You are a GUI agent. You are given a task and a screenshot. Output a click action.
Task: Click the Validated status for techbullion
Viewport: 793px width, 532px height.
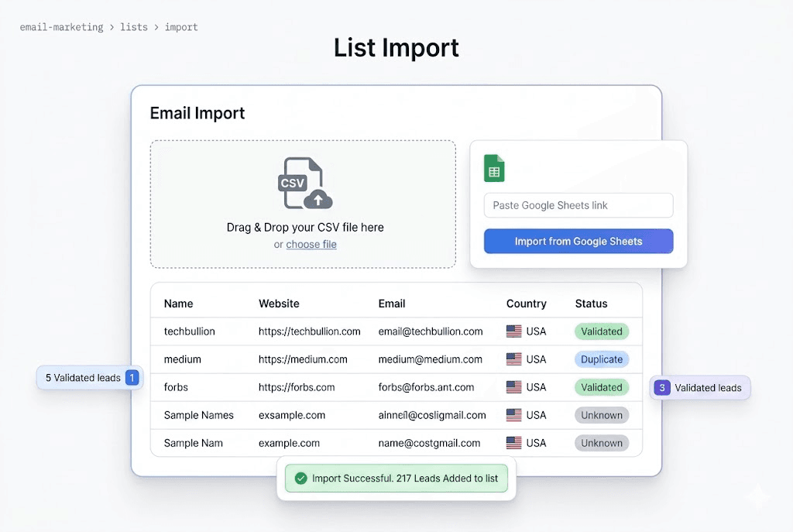(x=601, y=331)
